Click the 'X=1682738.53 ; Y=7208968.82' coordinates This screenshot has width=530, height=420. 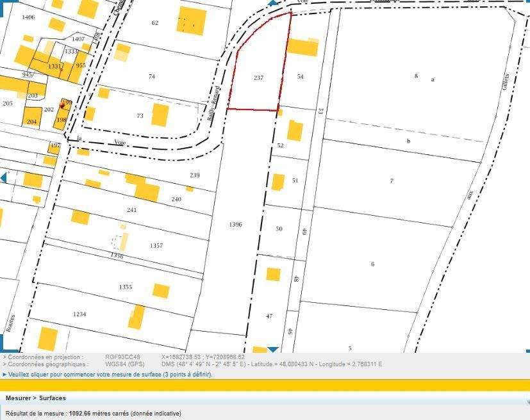(x=203, y=357)
